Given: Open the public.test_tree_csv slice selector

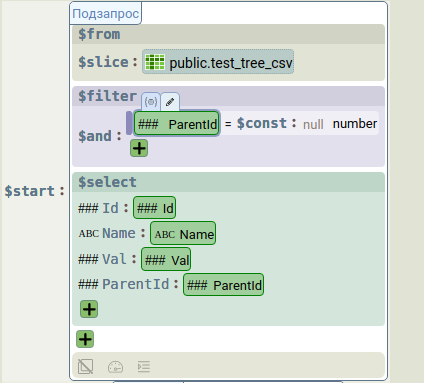Looking at the screenshot, I should (x=218, y=62).
